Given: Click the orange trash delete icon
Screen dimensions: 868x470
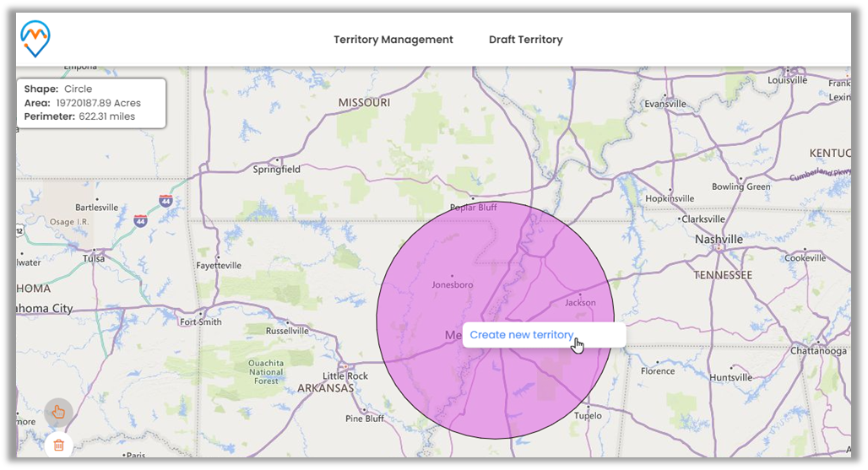Looking at the screenshot, I should coord(59,445).
